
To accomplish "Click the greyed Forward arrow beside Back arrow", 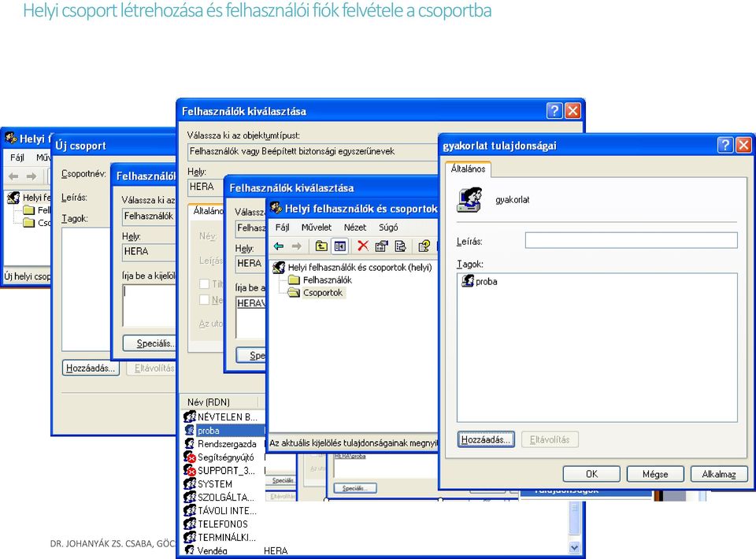I will pos(297,246).
